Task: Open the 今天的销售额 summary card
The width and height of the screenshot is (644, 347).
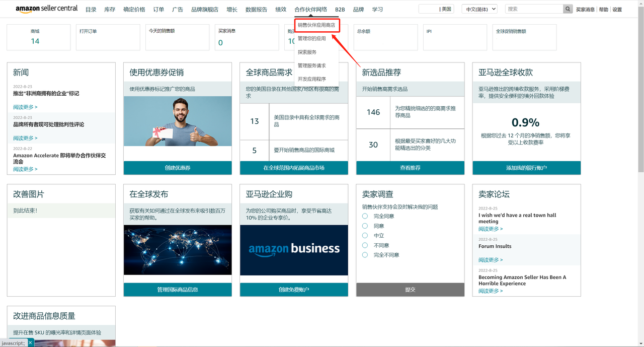Action: (x=178, y=37)
